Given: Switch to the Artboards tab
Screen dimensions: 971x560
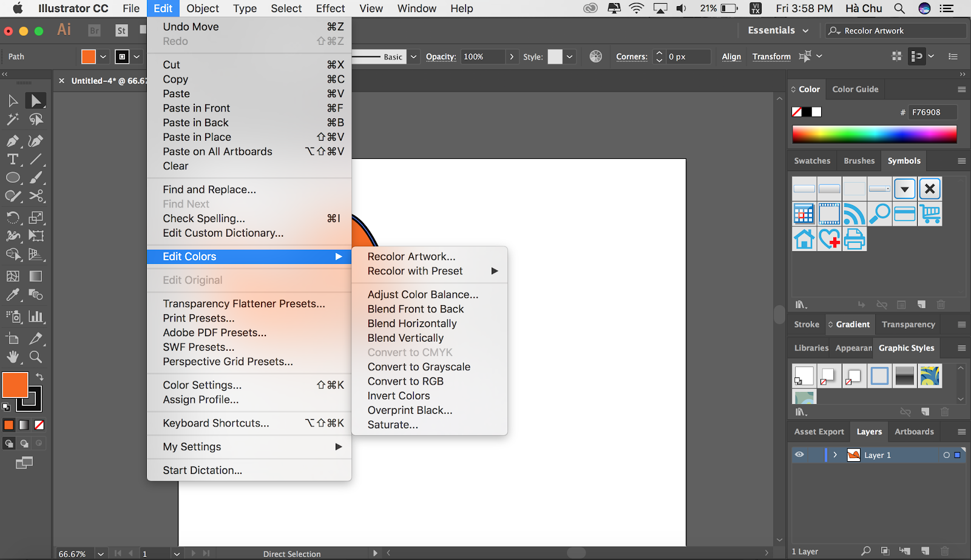Looking at the screenshot, I should pos(914,432).
